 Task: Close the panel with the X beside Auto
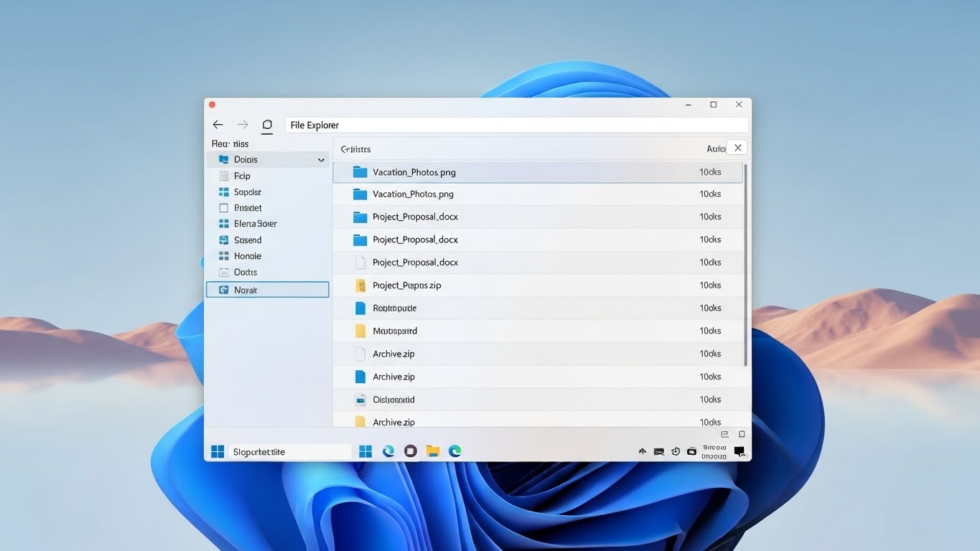tap(737, 148)
